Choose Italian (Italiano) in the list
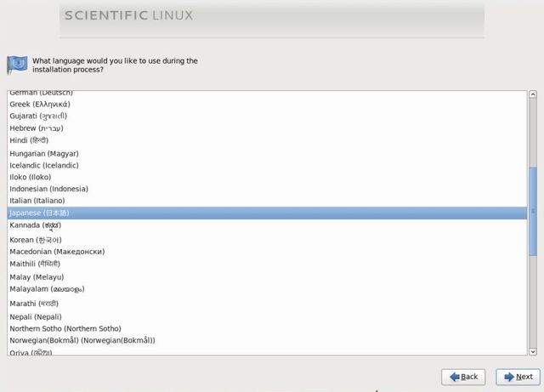 [37, 201]
